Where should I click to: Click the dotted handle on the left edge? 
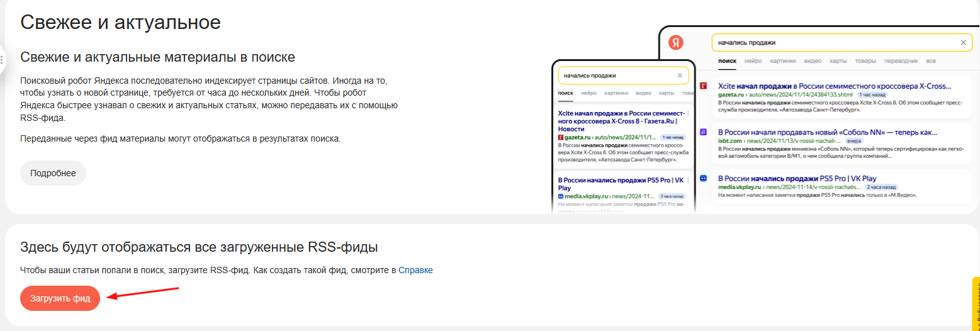click(2, 60)
